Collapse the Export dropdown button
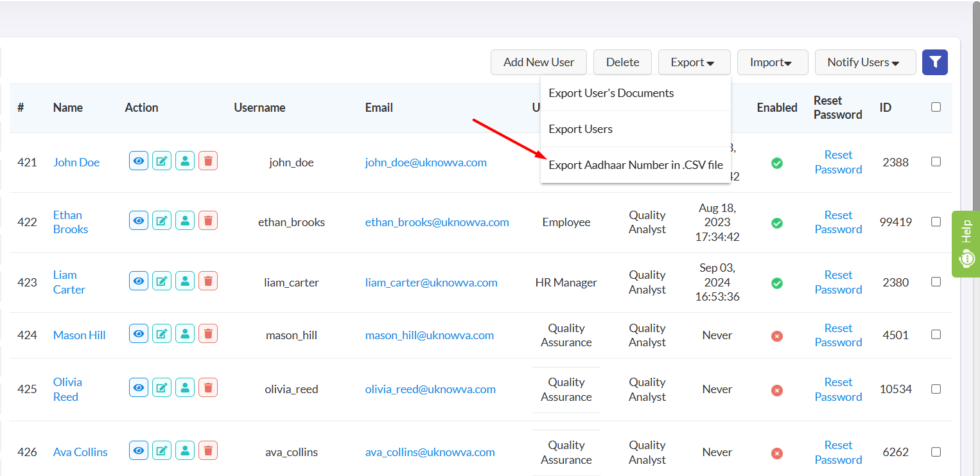Image resolution: width=980 pixels, height=476 pixels. point(694,62)
